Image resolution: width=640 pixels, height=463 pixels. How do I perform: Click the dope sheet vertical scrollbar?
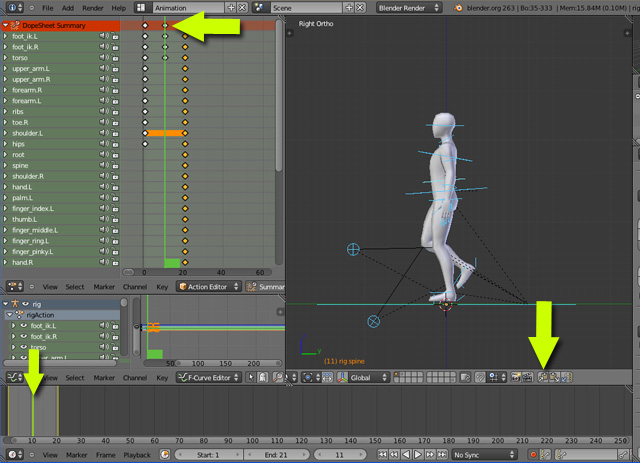coord(279,96)
